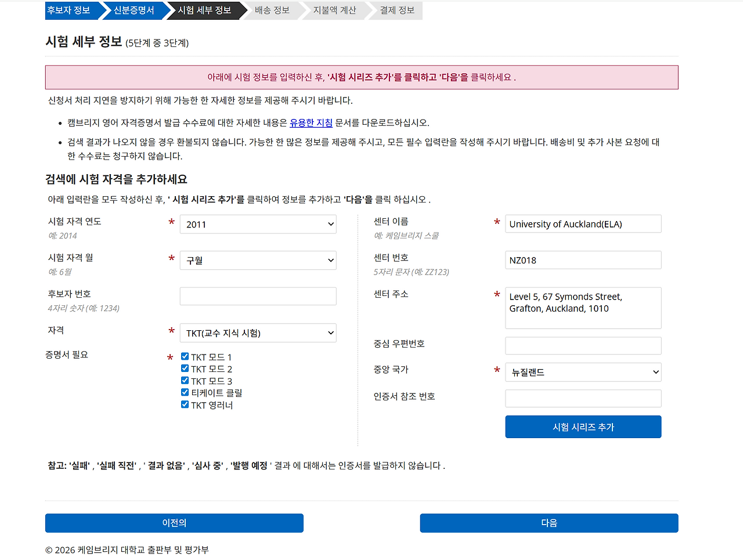Open the 시험 자격 연도 dropdown
The width and height of the screenshot is (743, 560).
pyautogui.click(x=258, y=224)
